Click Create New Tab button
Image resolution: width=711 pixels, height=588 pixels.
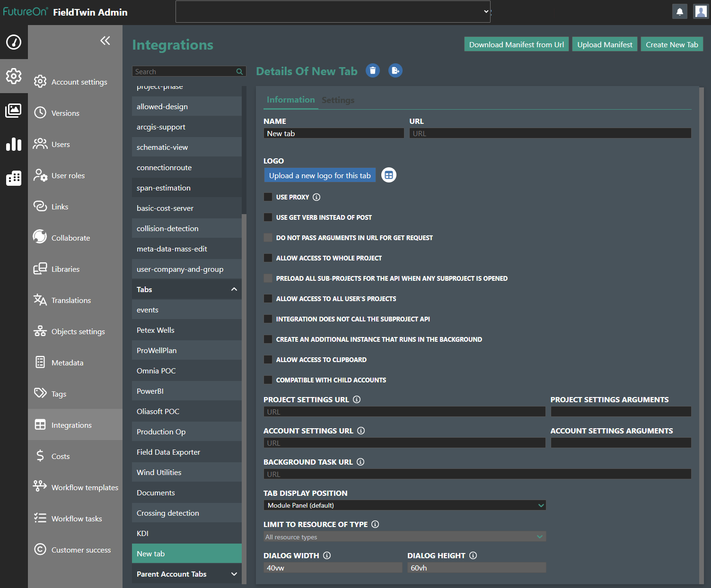tap(672, 44)
